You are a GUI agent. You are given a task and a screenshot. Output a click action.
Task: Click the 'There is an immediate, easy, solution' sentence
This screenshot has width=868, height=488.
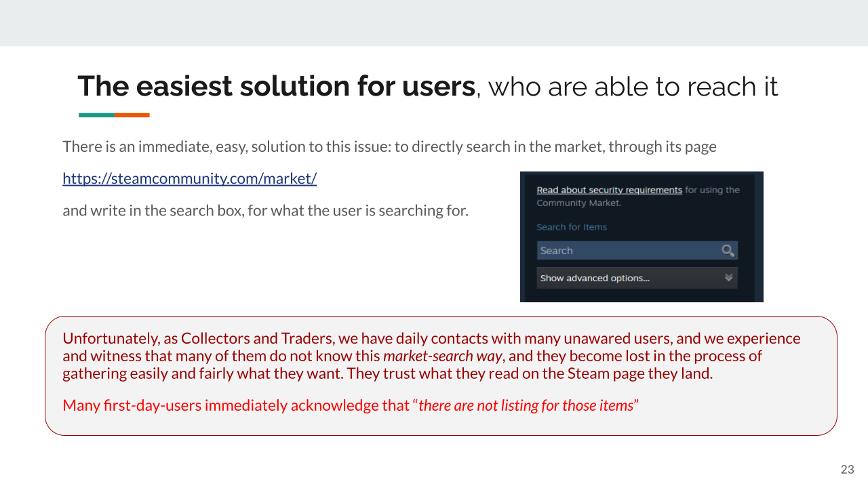[389, 147]
